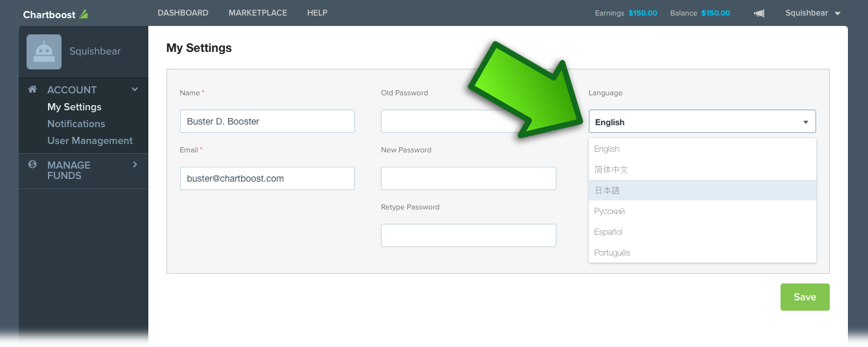The width and height of the screenshot is (868, 347).
Task: Click the My Settings page heading
Action: point(199,47)
